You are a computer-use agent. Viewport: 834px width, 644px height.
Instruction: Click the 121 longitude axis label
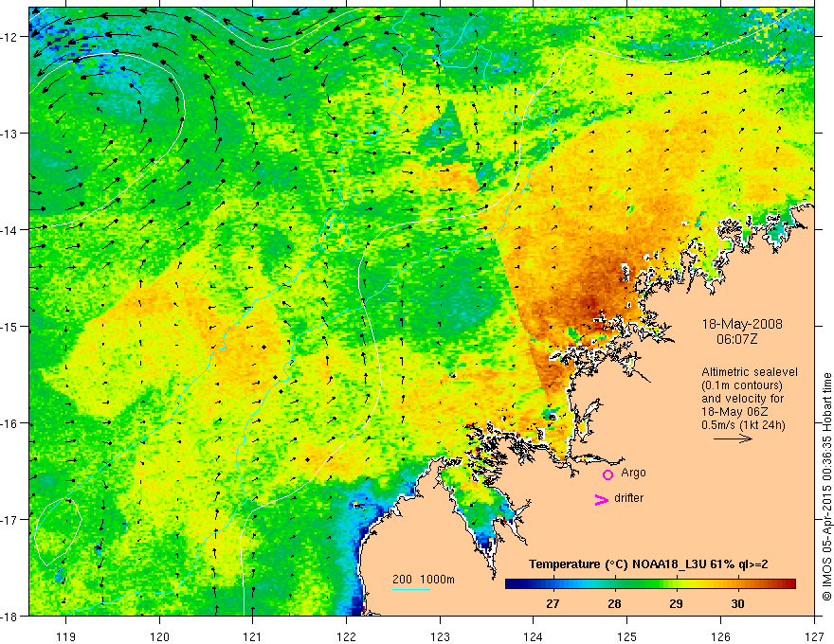253,635
